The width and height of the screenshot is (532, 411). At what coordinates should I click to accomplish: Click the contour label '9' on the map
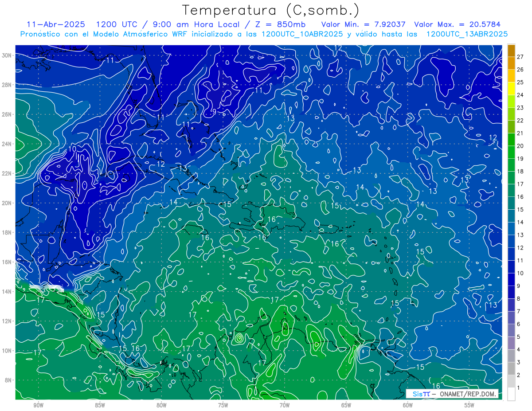coord(214,111)
